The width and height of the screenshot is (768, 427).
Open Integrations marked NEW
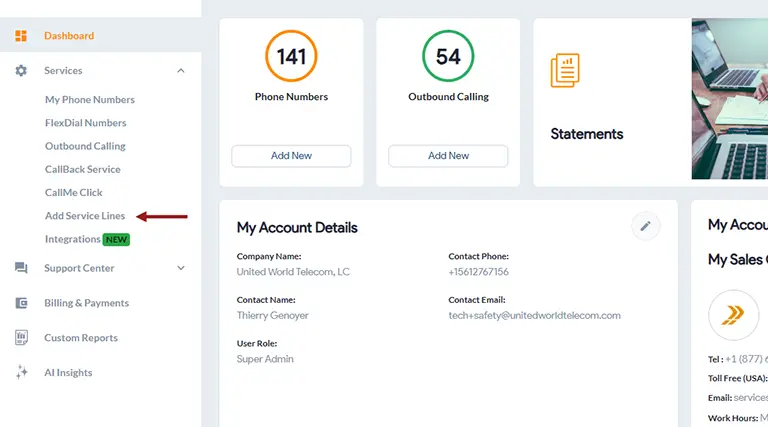point(73,239)
